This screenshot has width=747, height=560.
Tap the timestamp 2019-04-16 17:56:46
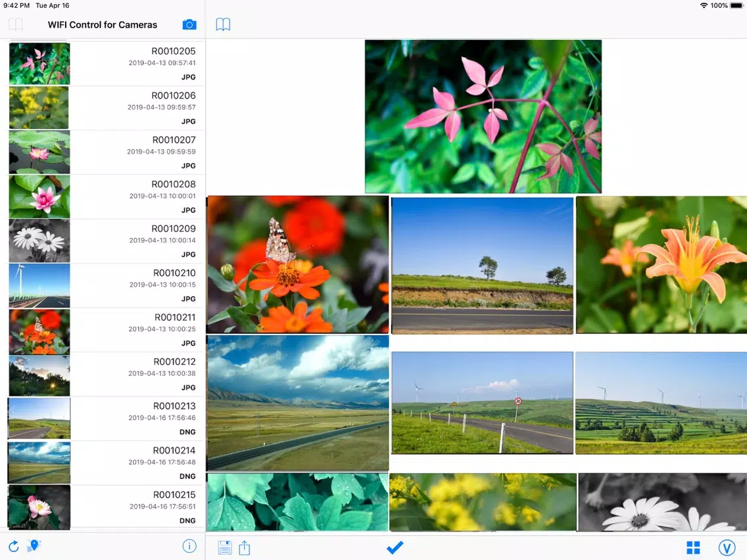[x=162, y=417]
